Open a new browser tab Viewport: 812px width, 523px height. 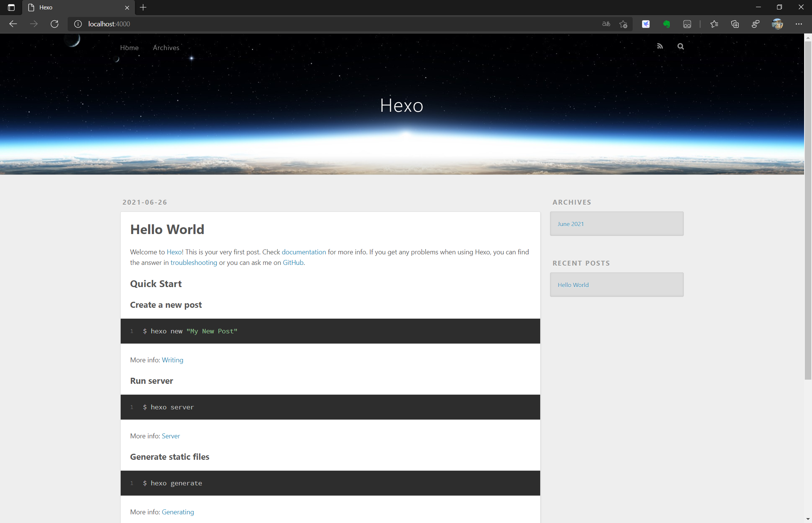(x=143, y=8)
